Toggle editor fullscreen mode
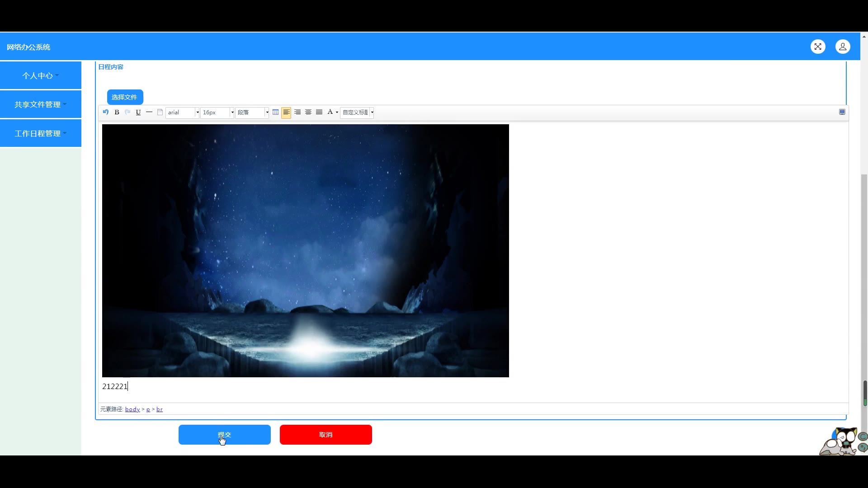Viewport: 868px width, 488px height. [x=842, y=112]
